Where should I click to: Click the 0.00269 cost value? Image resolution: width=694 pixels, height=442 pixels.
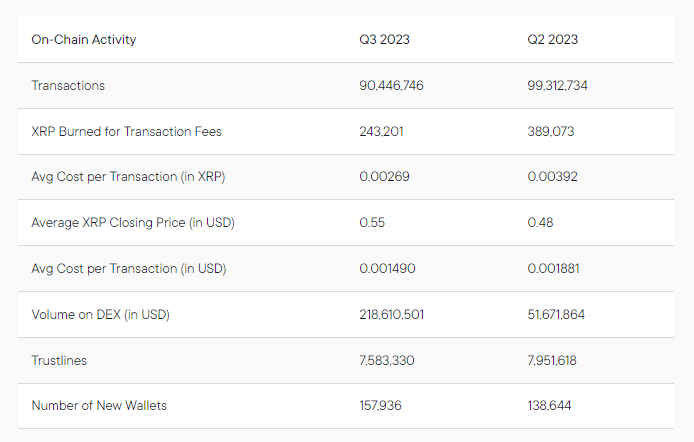[x=385, y=177]
